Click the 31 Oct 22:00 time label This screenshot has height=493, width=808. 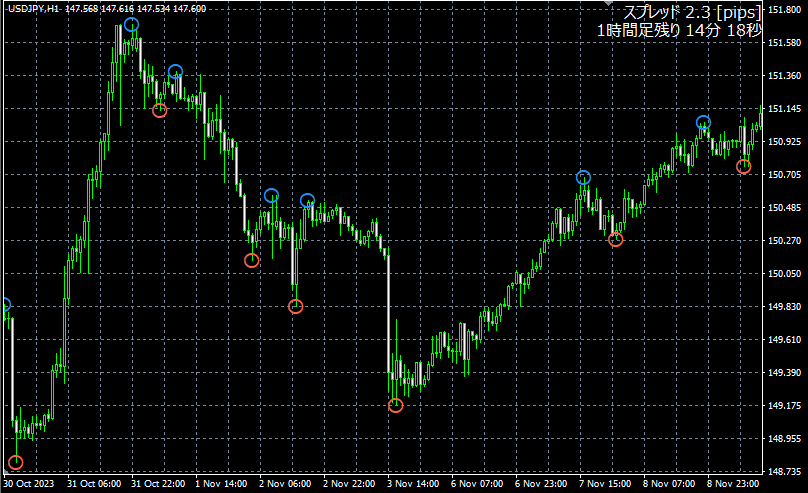pyautogui.click(x=158, y=484)
